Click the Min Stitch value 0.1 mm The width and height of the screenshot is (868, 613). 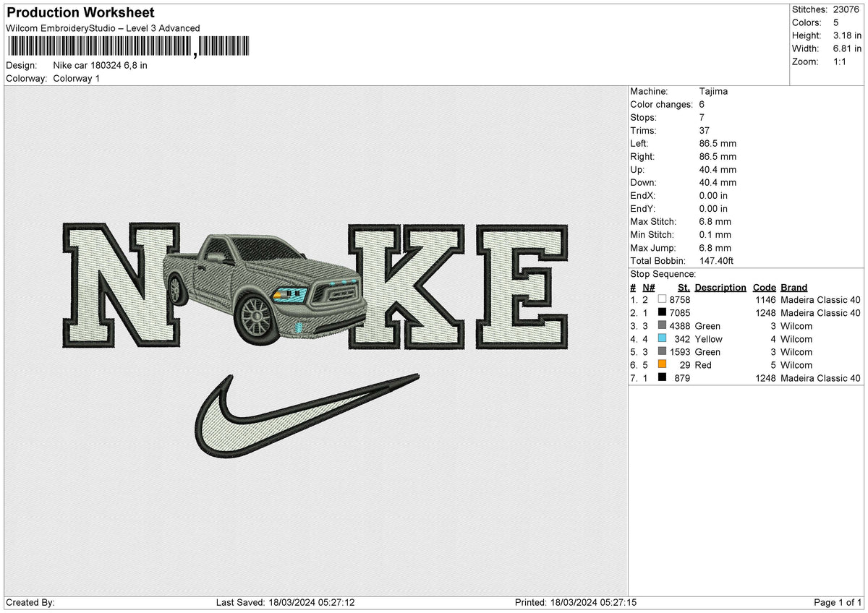(715, 235)
